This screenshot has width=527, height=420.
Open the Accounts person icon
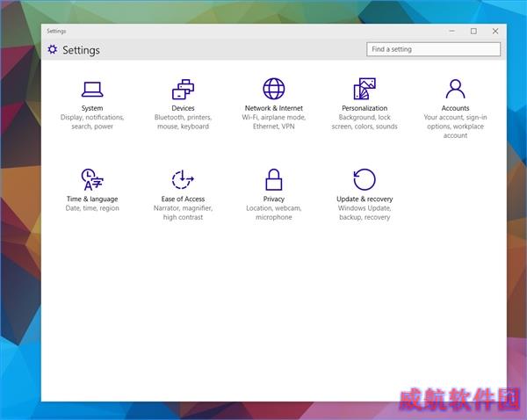(x=455, y=89)
